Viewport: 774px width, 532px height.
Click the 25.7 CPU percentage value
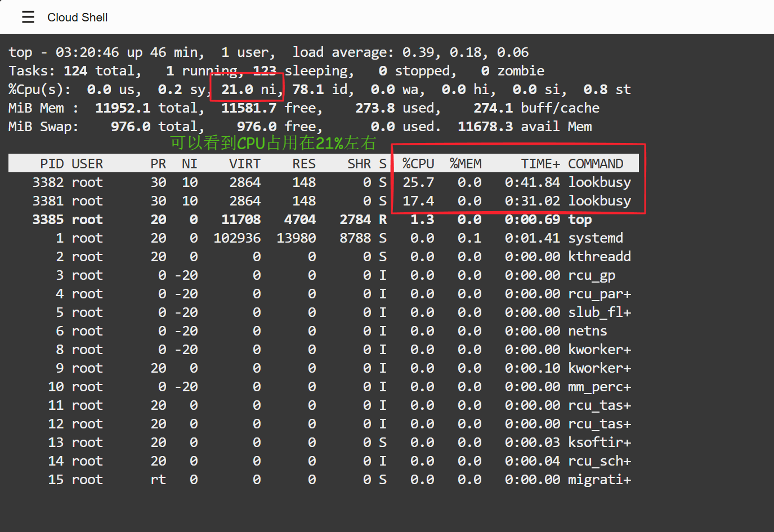[x=418, y=182]
